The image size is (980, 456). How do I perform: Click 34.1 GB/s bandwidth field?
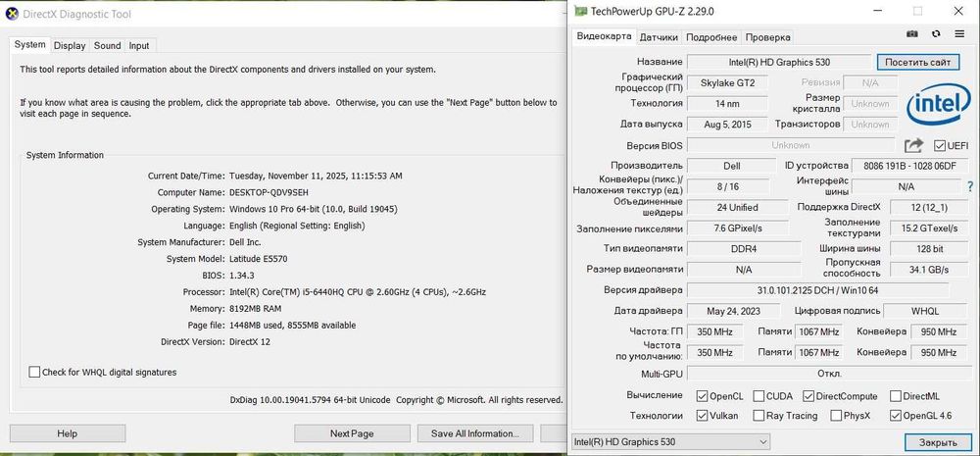pyautogui.click(x=929, y=270)
